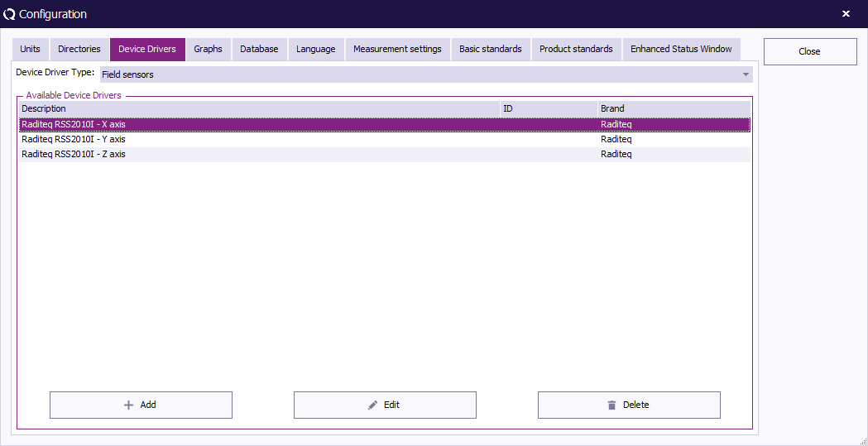Click the Brand column header
868x446 pixels.
(x=673, y=109)
